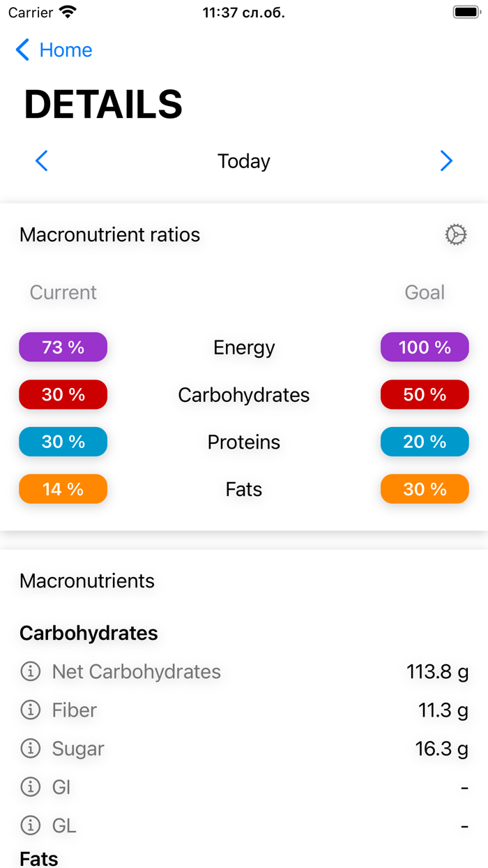Select the Proteins 20 % goal badge

click(x=425, y=441)
